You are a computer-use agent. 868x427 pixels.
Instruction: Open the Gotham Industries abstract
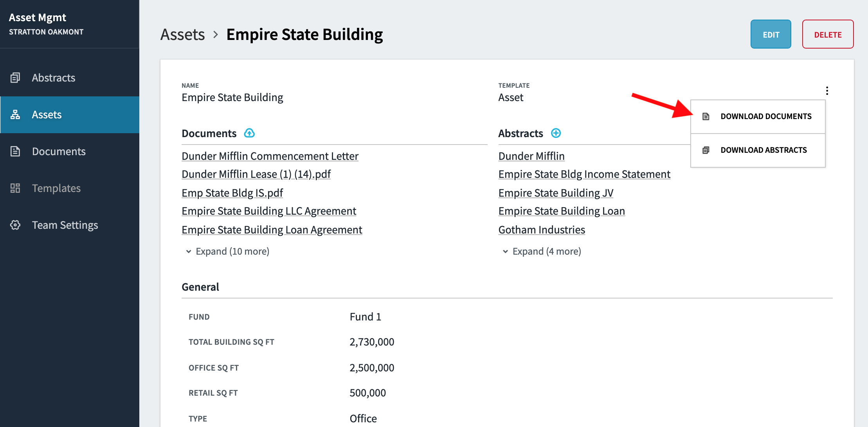542,230
